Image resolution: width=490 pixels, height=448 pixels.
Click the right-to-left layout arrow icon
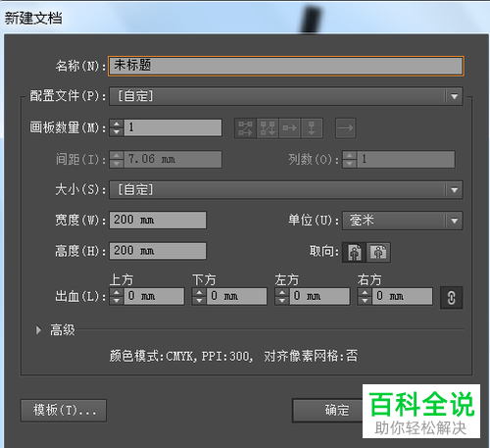[346, 128]
